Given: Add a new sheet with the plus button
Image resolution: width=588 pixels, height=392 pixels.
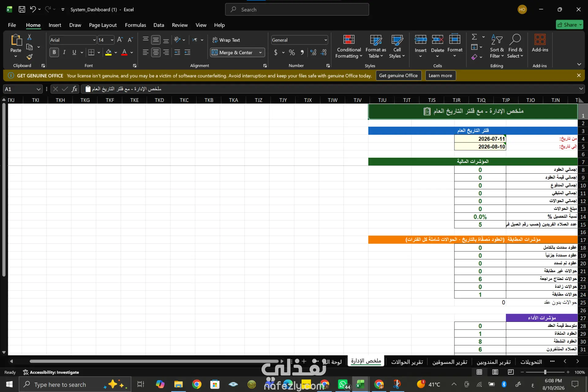Looking at the screenshot, I should point(304,361).
